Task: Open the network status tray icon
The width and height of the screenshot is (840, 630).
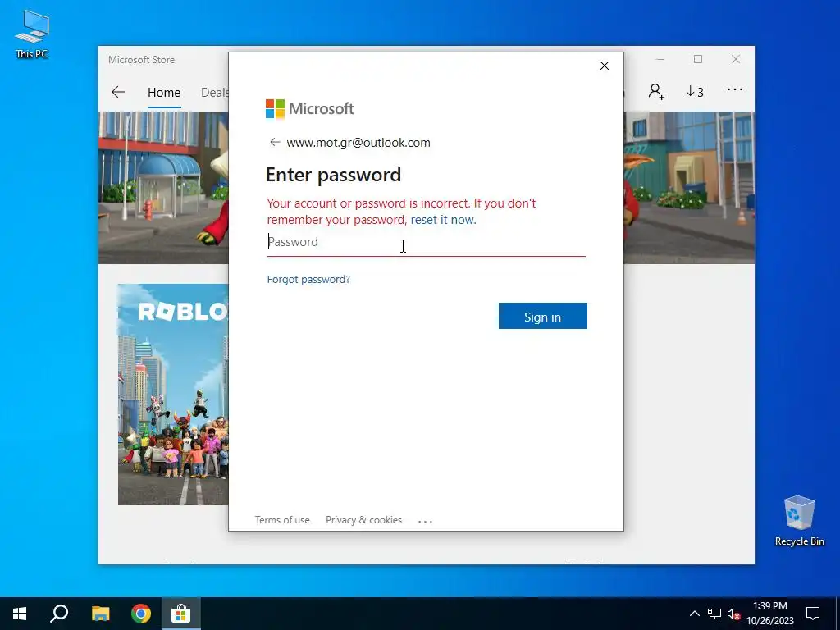Action: [x=714, y=614]
